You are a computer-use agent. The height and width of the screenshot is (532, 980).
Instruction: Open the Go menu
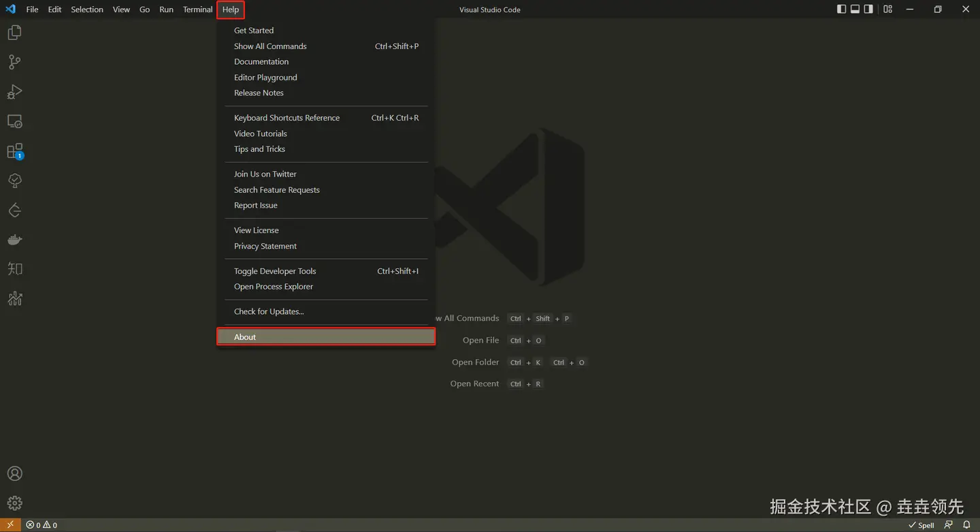[x=144, y=10]
